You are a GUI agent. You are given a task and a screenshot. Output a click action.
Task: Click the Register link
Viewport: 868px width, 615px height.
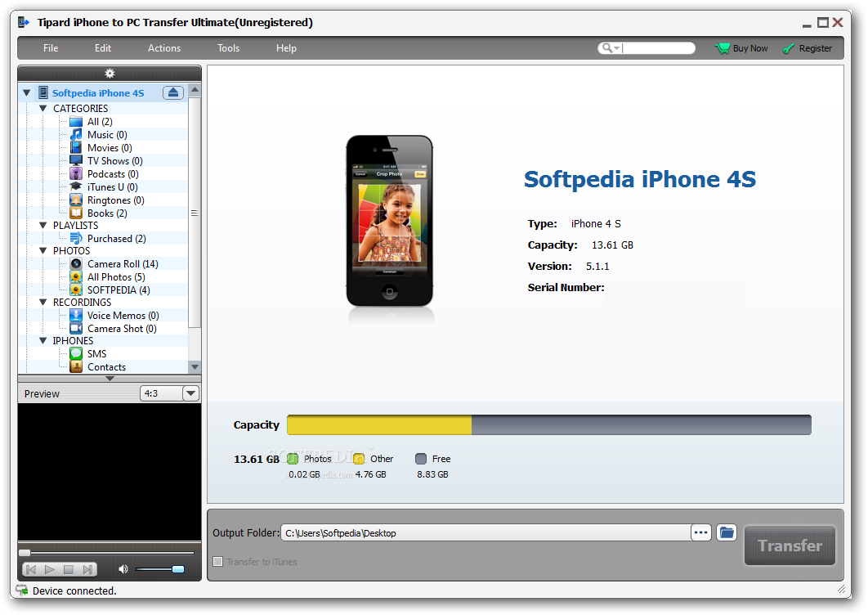pyautogui.click(x=816, y=48)
